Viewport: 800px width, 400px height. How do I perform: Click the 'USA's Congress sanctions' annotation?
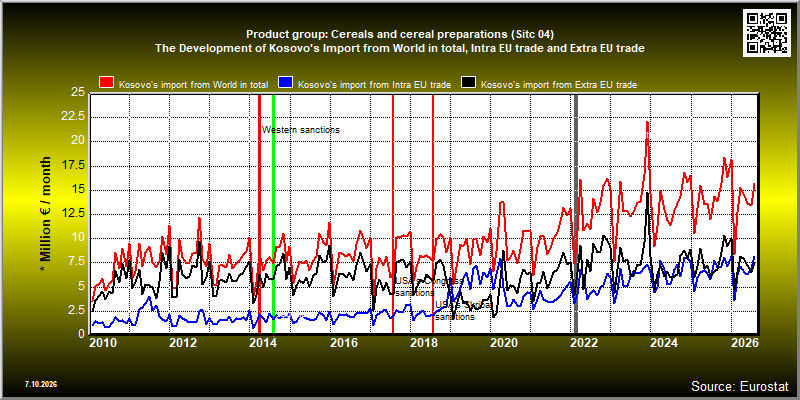[430, 287]
